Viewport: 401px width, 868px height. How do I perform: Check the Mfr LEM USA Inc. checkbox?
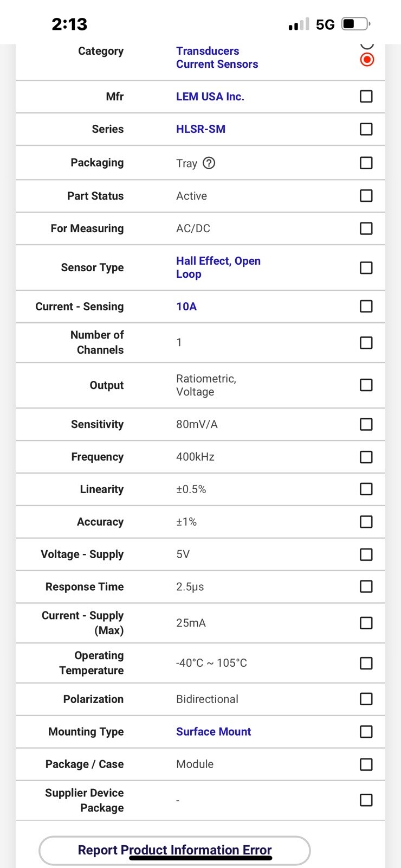tap(366, 97)
